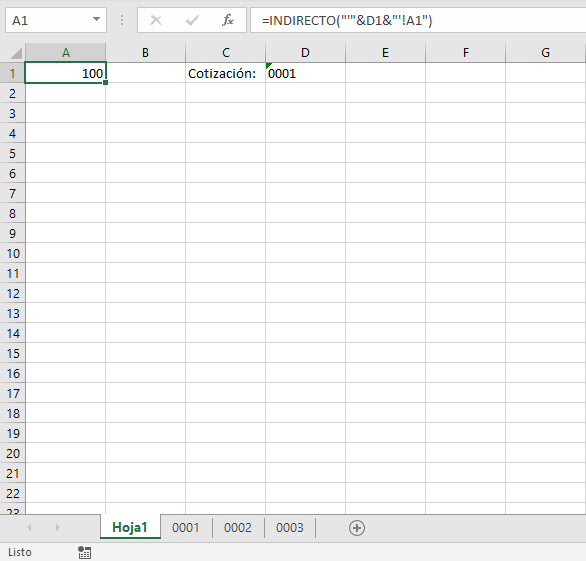The image size is (586, 561).
Task: Select the column D header
Action: pyautogui.click(x=305, y=53)
